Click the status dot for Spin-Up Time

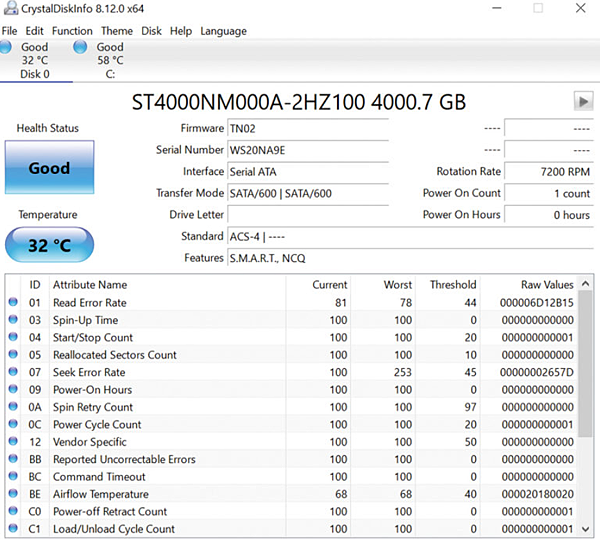pyautogui.click(x=13, y=319)
